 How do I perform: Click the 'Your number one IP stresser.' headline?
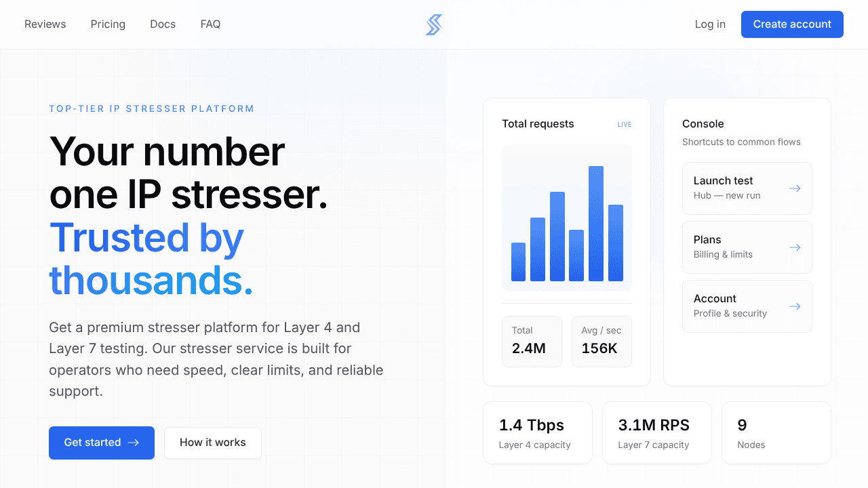click(x=189, y=173)
